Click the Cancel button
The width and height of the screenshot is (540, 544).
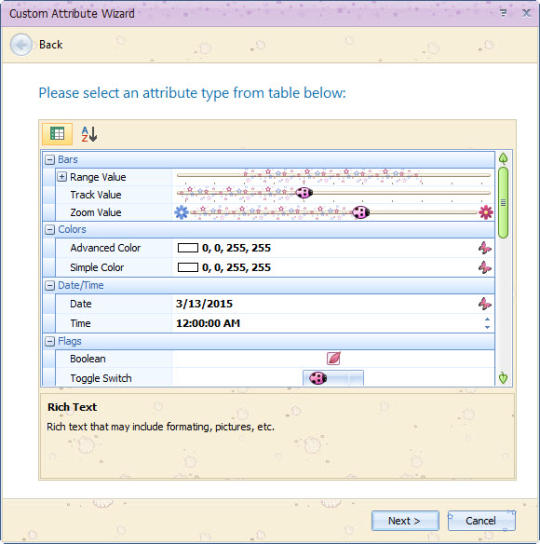point(481,520)
